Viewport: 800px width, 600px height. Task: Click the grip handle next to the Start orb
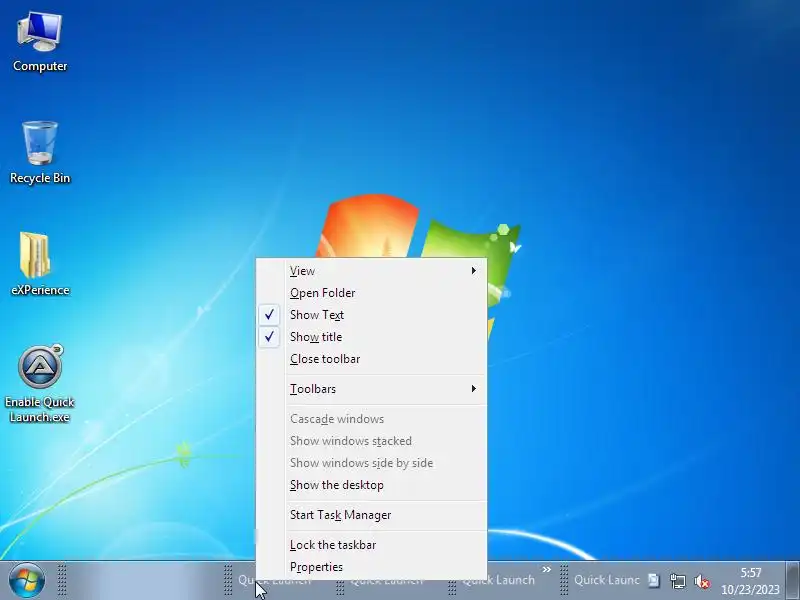[x=62, y=581]
